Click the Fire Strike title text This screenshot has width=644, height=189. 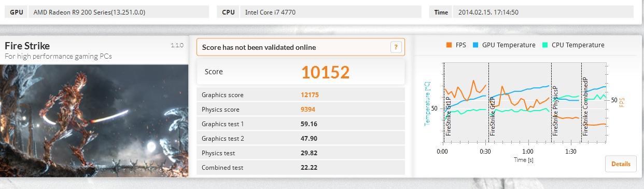(x=27, y=46)
